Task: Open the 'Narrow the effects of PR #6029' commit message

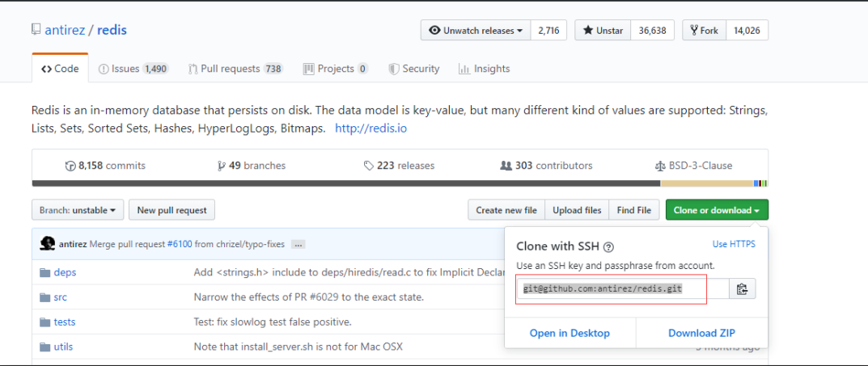Action: [309, 297]
